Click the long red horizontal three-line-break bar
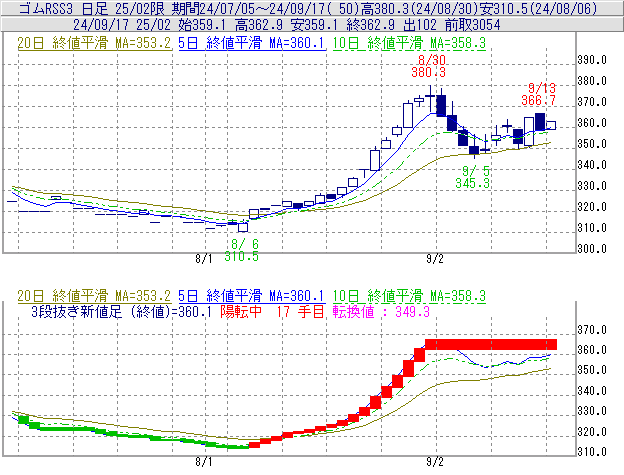624x475 pixels. click(491, 345)
